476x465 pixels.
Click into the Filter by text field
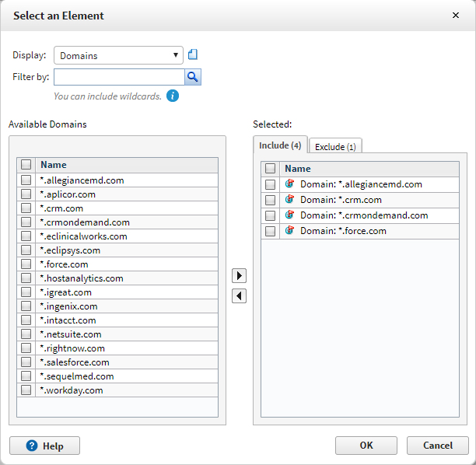119,77
